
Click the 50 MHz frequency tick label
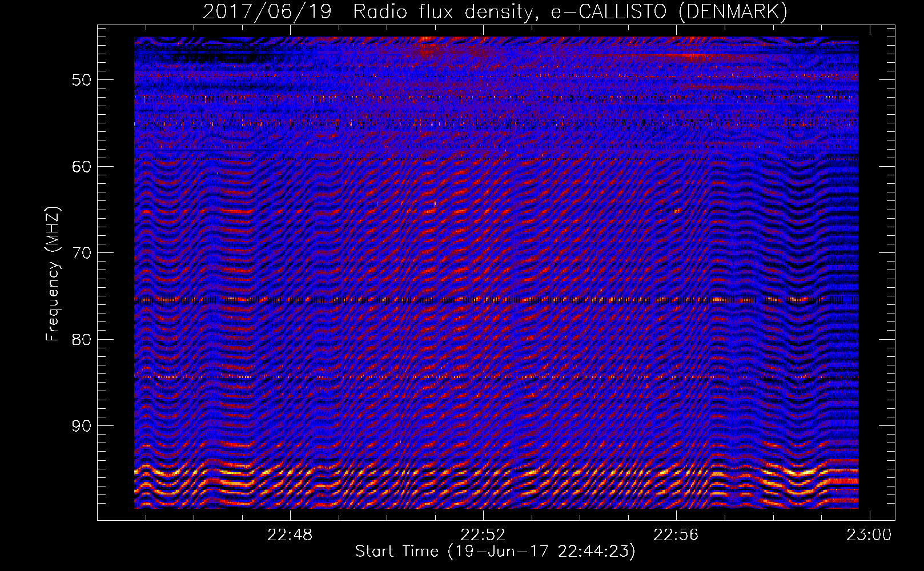[82, 80]
